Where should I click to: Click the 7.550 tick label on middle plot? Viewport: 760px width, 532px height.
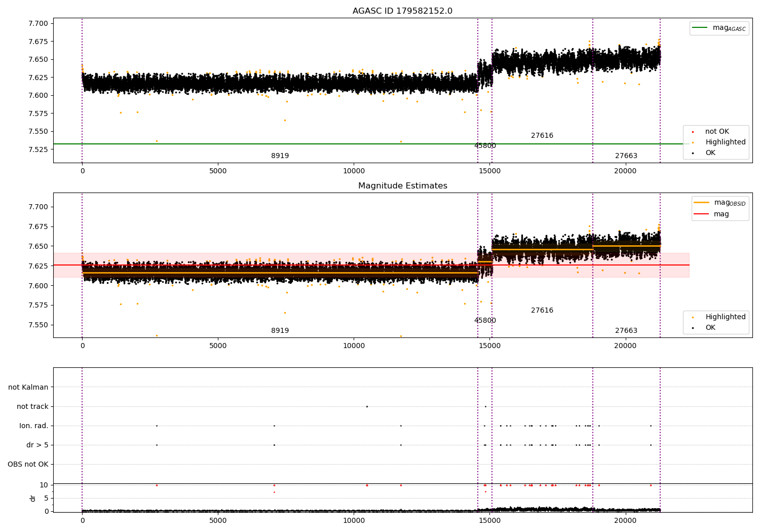(x=37, y=325)
